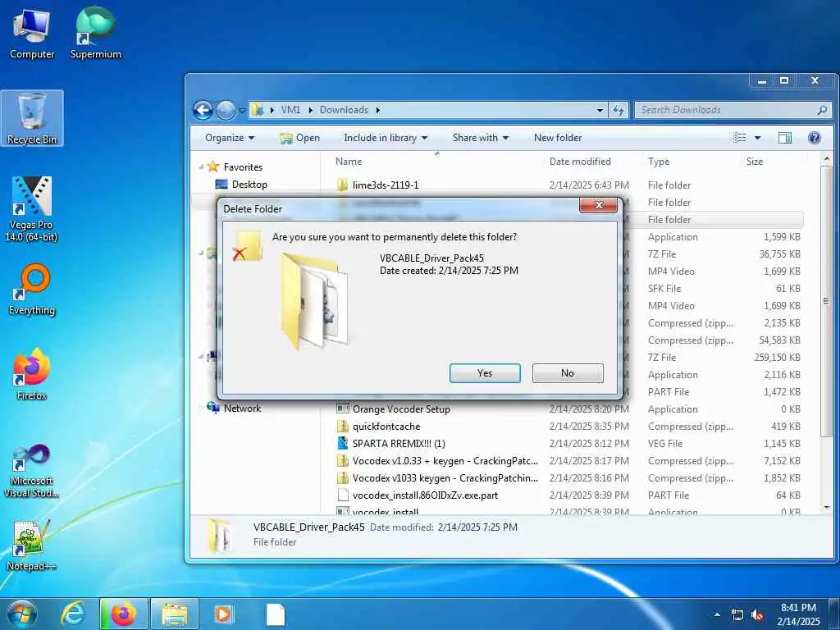
Task: Expand the address bar history dropdown
Action: [x=600, y=111]
